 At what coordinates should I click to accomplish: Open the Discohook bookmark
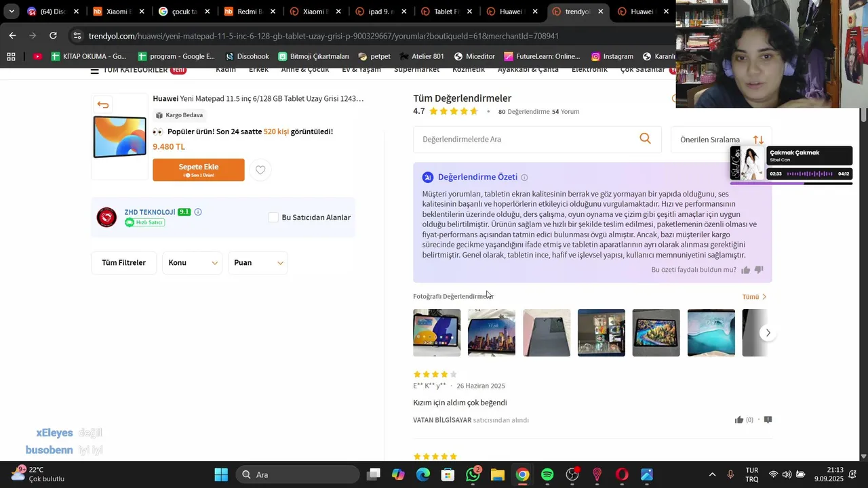[247, 56]
